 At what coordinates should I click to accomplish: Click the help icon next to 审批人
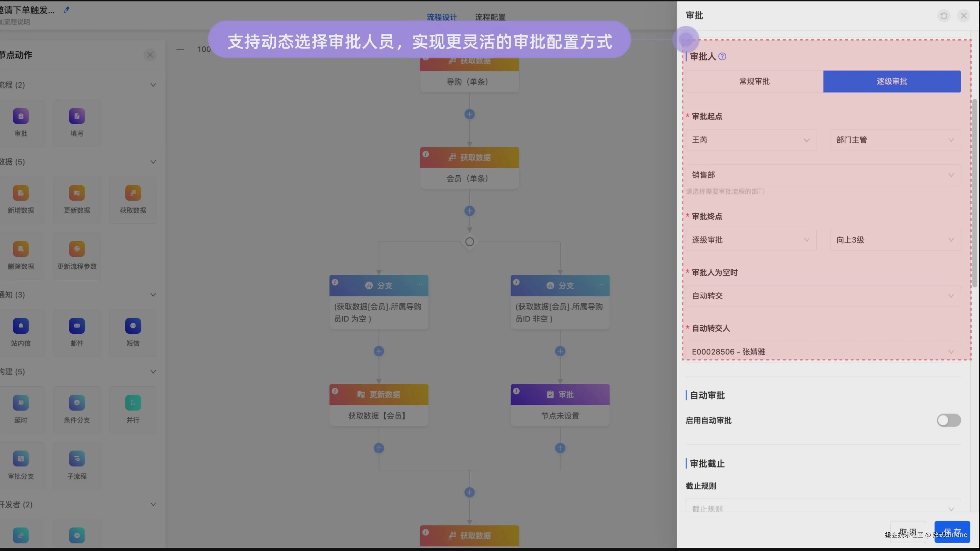[x=722, y=57]
